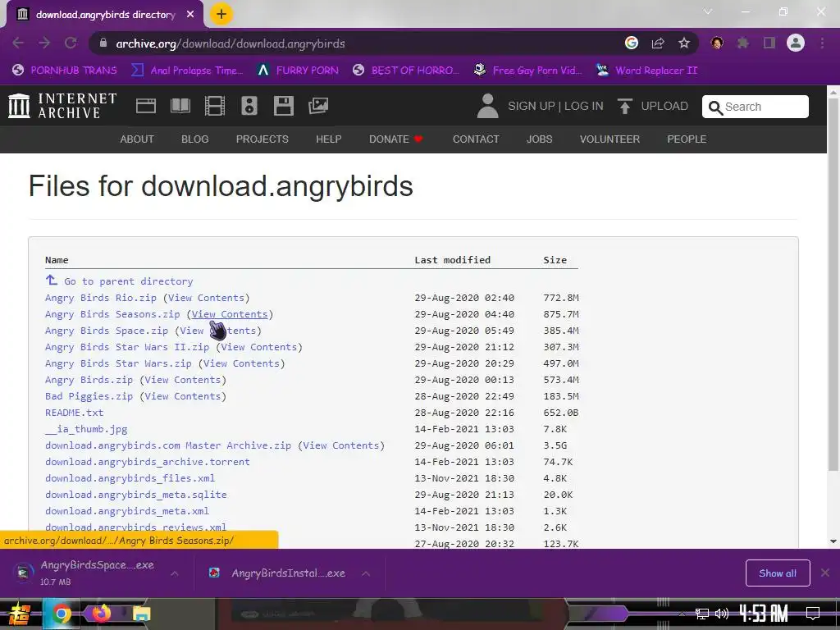
Task: Open the Internet Archive home logo
Action: [63, 106]
